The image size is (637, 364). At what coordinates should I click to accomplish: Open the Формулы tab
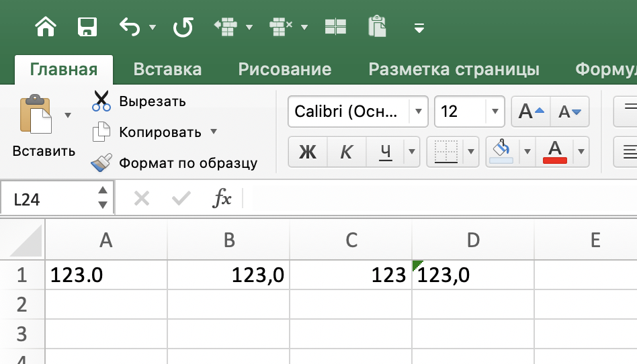click(x=605, y=69)
